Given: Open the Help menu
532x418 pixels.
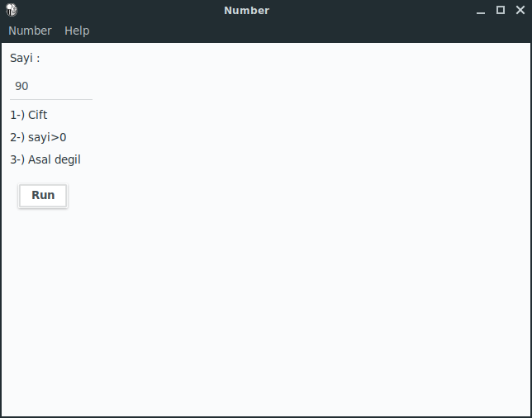Looking at the screenshot, I should (77, 31).
